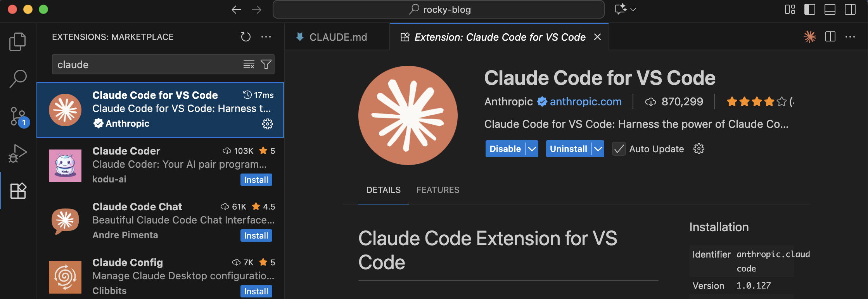Click the 17ms activation time label

click(x=258, y=95)
